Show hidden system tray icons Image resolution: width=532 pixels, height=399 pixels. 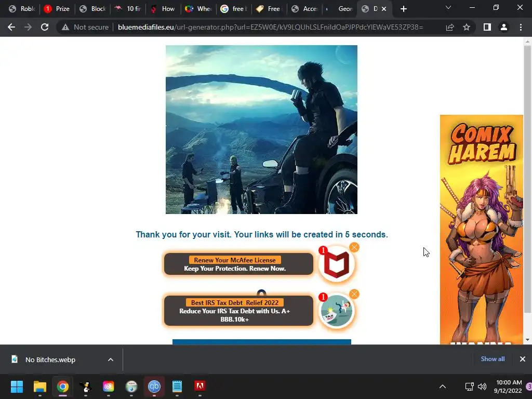(443, 387)
